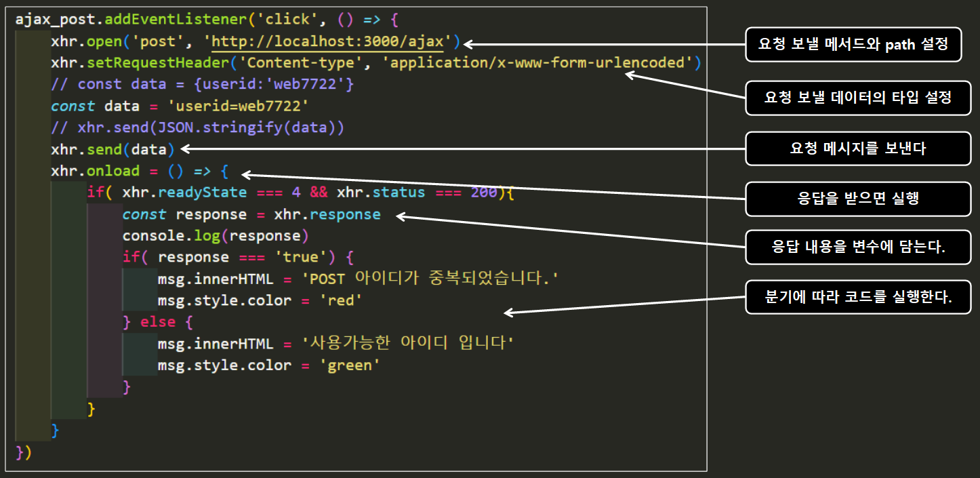Click the string 'userid=web7722'
The height and width of the screenshot is (478, 980).
pyautogui.click(x=238, y=106)
